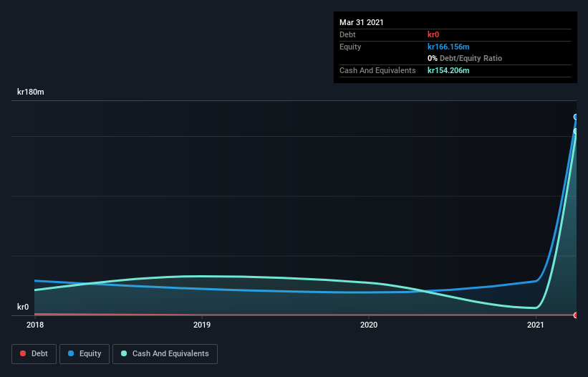Click the 2019 x-axis label
Screen dimensions: 588x377
(x=202, y=325)
